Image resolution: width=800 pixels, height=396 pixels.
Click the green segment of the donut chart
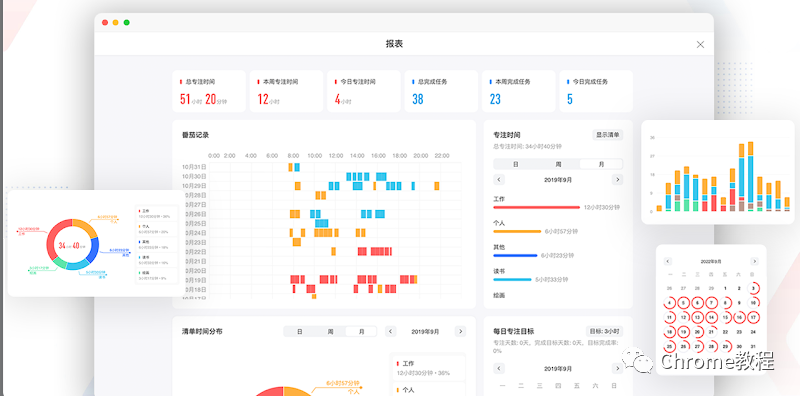(x=60, y=263)
